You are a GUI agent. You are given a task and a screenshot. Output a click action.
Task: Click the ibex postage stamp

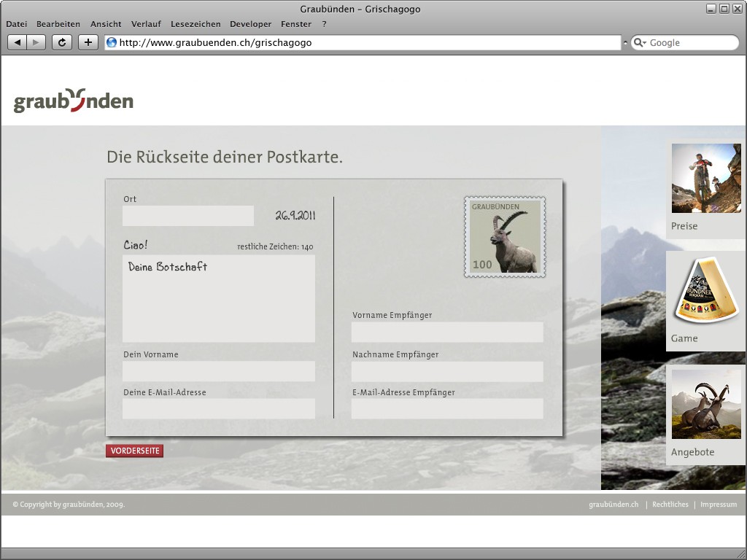click(505, 237)
